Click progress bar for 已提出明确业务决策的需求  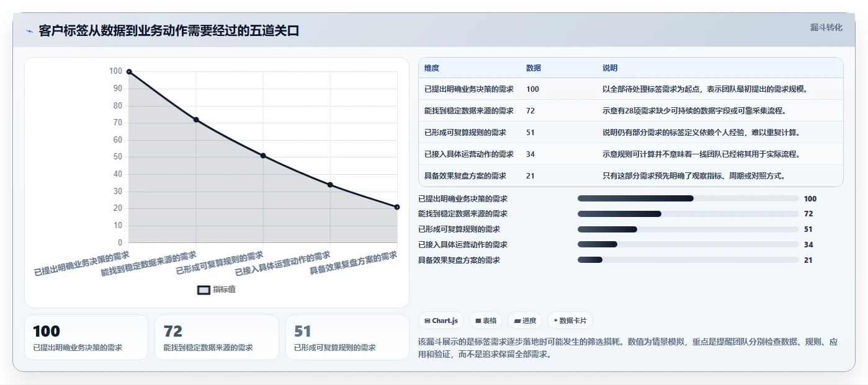click(x=688, y=198)
